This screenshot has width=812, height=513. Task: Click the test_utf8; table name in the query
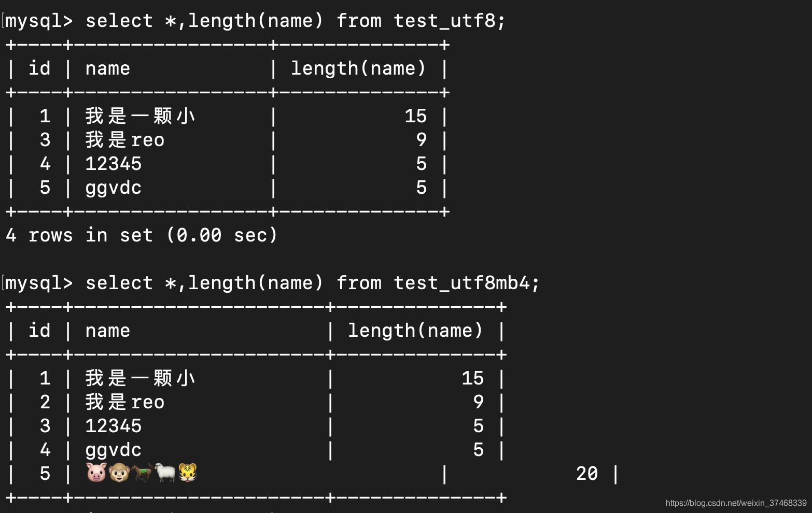point(450,21)
